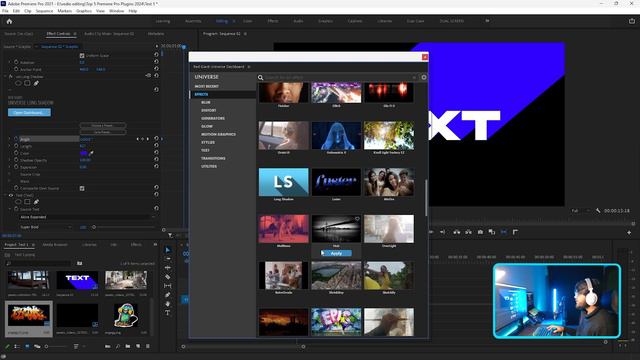Screen dimensions: 640x360
Task: Click Export Frame camera icon
Action: point(480,232)
